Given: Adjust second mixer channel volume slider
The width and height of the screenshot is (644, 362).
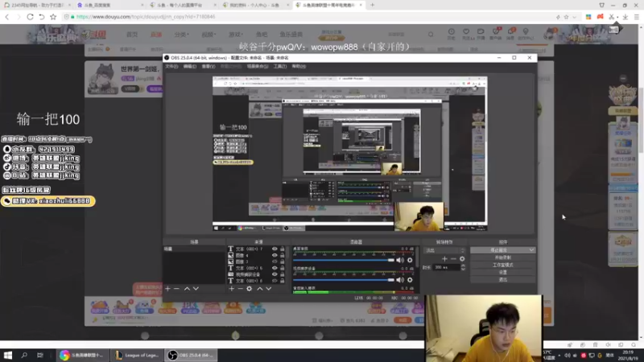Looking at the screenshot, I should 344,280.
